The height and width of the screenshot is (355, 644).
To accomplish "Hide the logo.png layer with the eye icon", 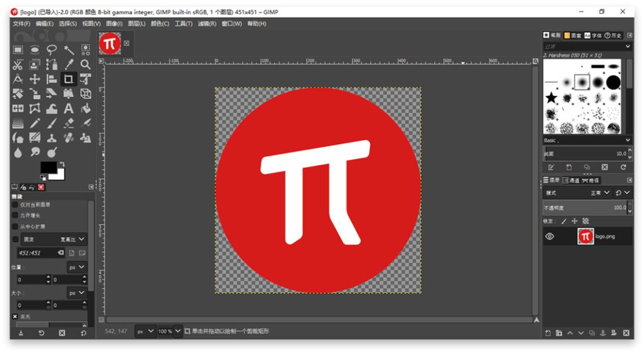I will tap(550, 236).
